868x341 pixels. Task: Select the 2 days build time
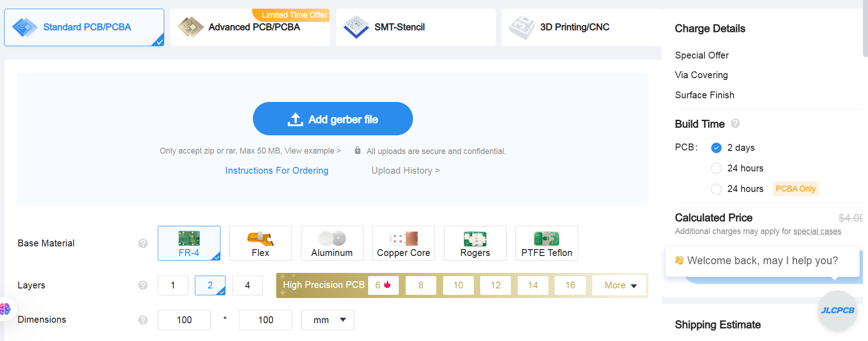717,148
